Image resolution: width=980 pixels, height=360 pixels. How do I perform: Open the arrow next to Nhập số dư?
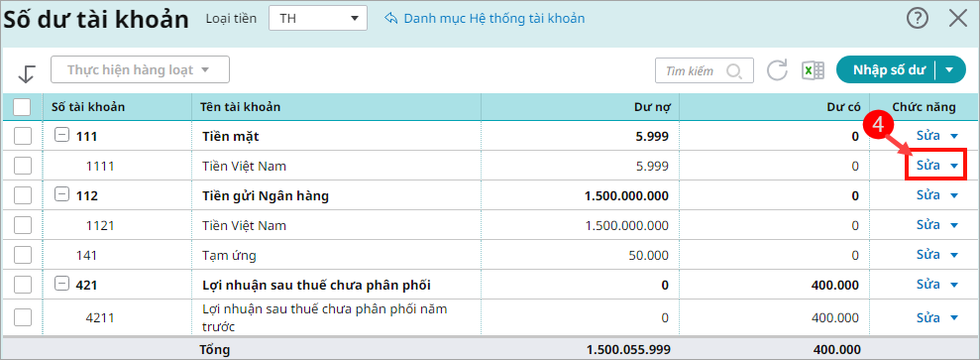pos(948,70)
